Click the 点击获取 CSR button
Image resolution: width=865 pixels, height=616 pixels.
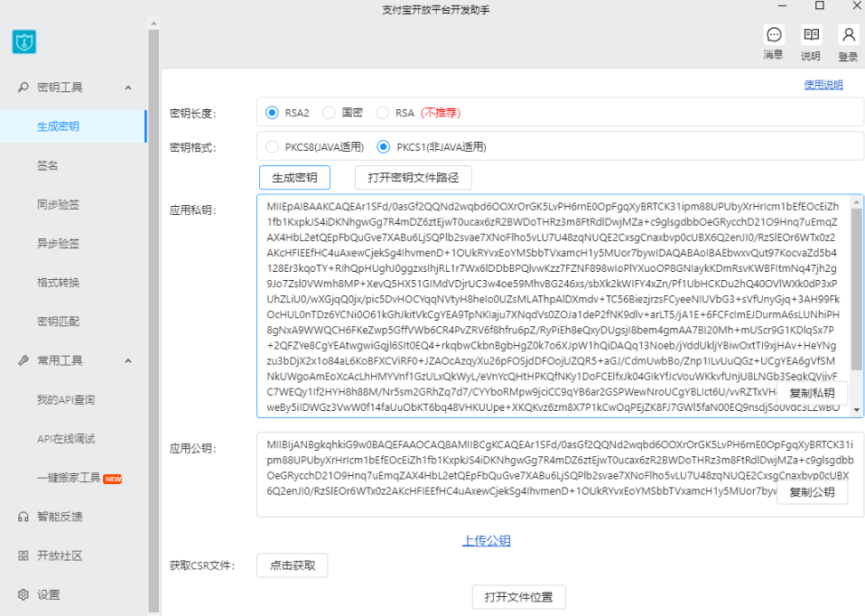(x=293, y=565)
